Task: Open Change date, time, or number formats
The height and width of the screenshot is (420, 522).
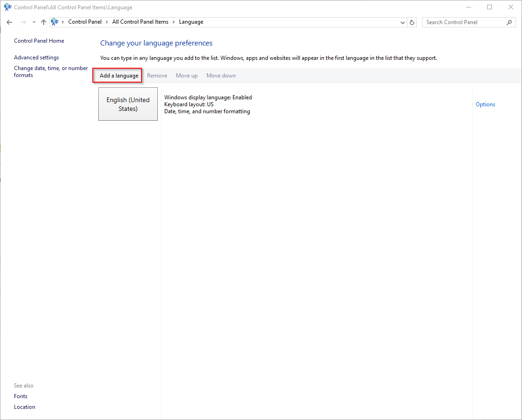Action: click(51, 71)
